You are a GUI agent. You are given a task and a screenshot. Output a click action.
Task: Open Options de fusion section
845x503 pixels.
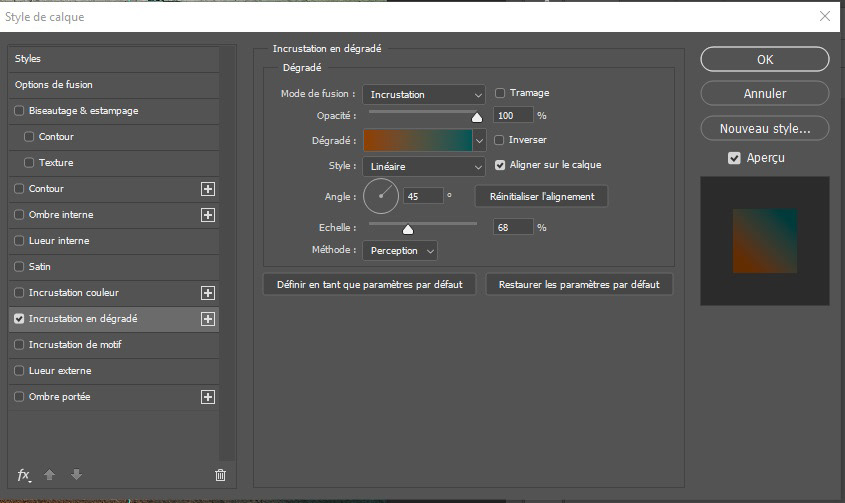click(114, 85)
